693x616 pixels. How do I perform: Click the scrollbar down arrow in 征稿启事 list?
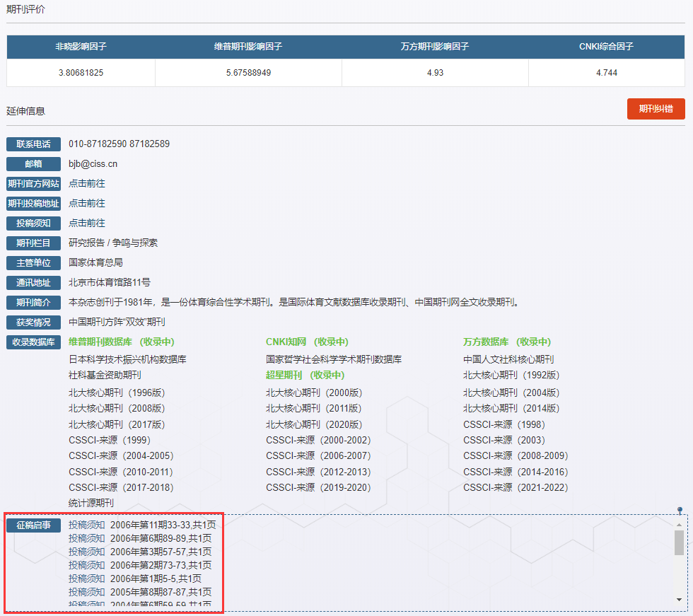pos(679,600)
